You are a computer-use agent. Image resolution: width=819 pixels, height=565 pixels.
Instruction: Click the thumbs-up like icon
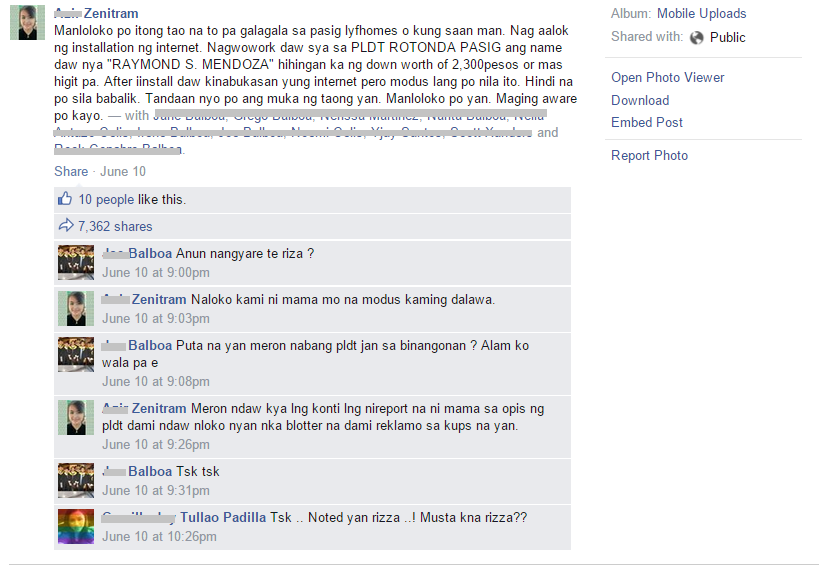point(65,199)
